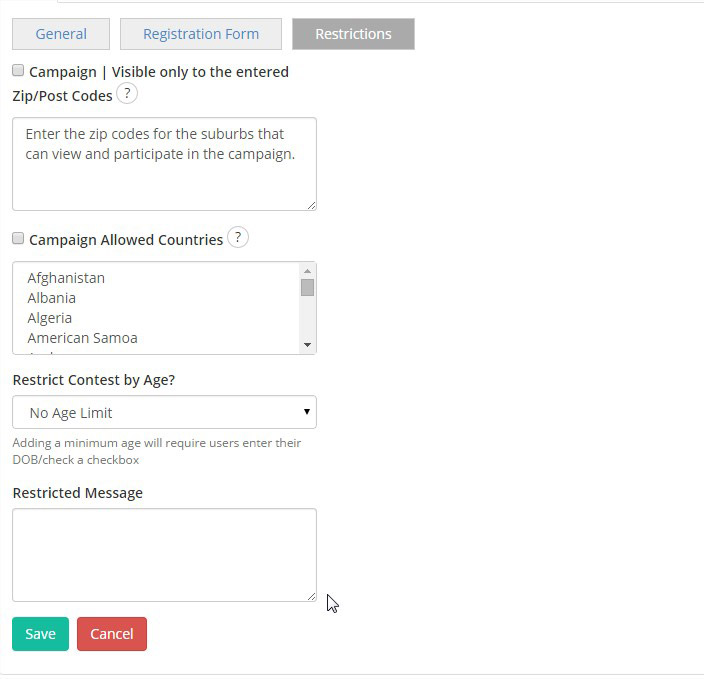Open the Registration Form tab
The image size is (704, 679).
(x=201, y=34)
